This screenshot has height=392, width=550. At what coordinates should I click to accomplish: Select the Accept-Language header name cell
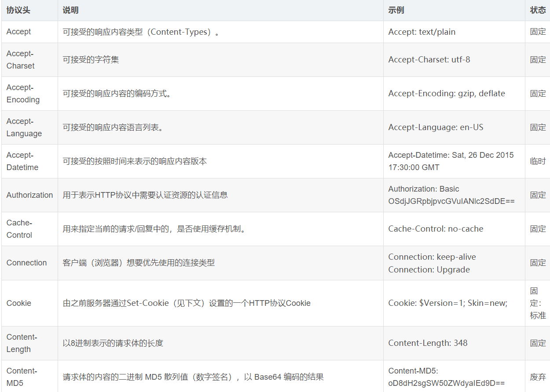(x=24, y=127)
